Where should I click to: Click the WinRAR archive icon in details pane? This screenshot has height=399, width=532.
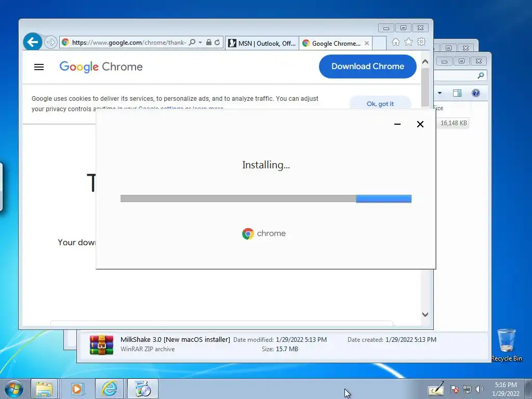coord(101,344)
